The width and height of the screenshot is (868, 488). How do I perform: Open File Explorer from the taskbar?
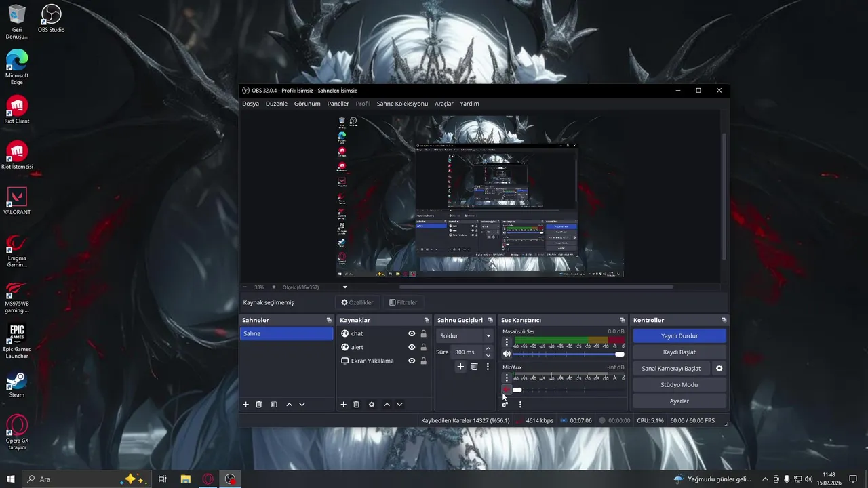pos(185,479)
